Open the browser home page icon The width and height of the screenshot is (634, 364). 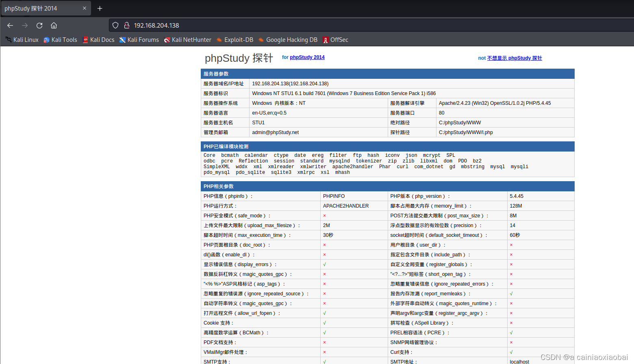(x=54, y=25)
